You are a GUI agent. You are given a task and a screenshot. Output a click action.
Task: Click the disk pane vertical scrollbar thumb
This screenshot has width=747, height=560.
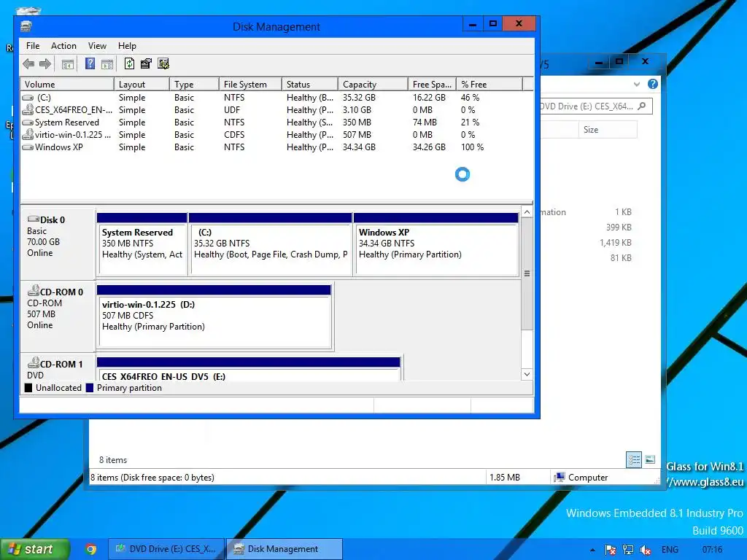[527, 273]
